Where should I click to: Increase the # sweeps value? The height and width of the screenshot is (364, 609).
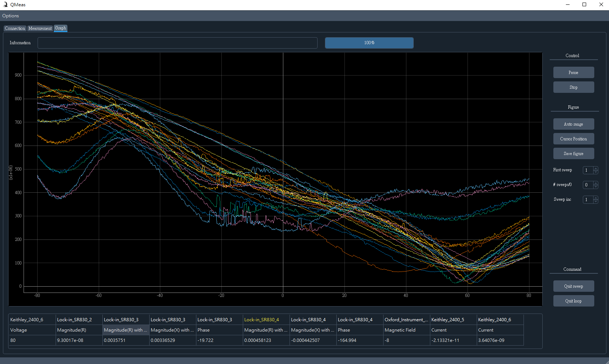pos(596,183)
